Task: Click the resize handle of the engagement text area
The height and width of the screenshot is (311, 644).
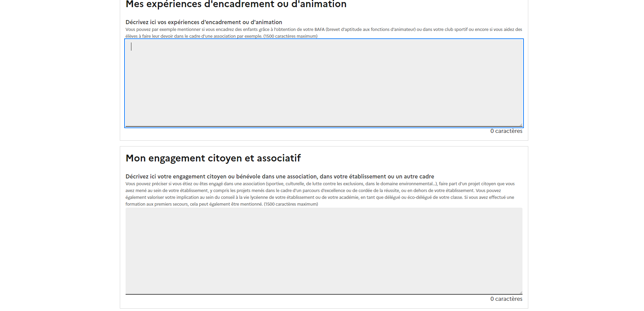Action: coord(520,293)
